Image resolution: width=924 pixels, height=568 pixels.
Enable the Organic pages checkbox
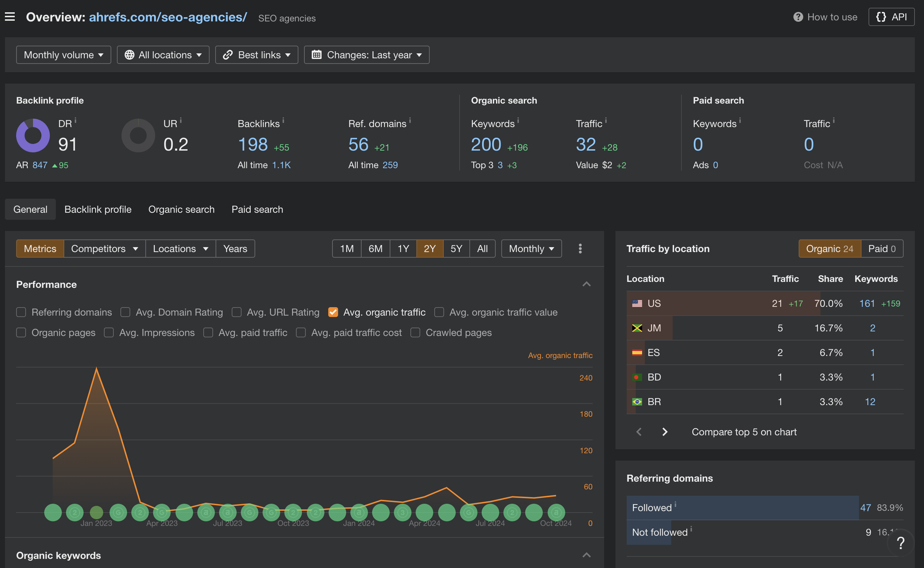click(21, 332)
